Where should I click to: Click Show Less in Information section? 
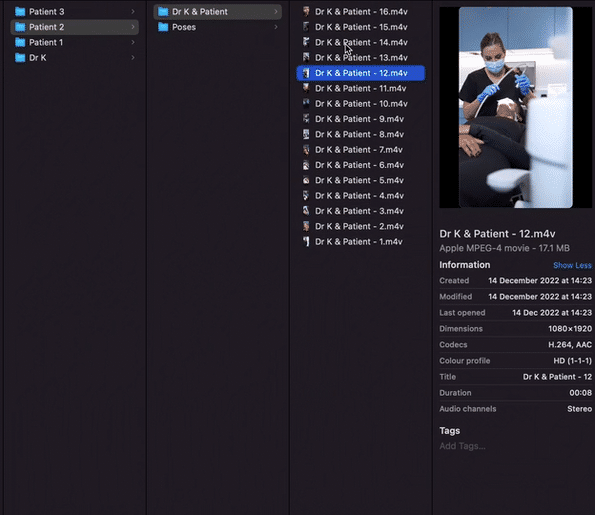[x=572, y=265]
